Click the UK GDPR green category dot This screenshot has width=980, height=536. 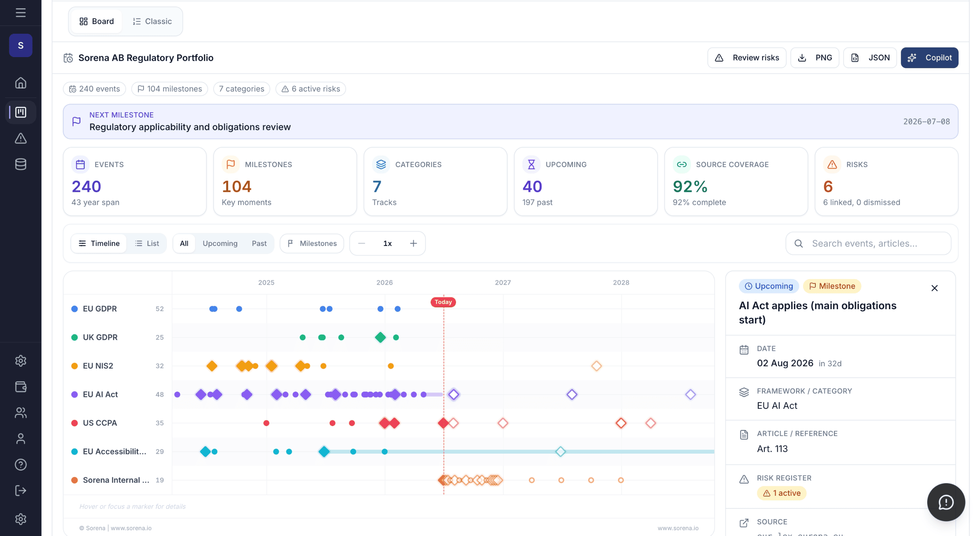pos(75,338)
